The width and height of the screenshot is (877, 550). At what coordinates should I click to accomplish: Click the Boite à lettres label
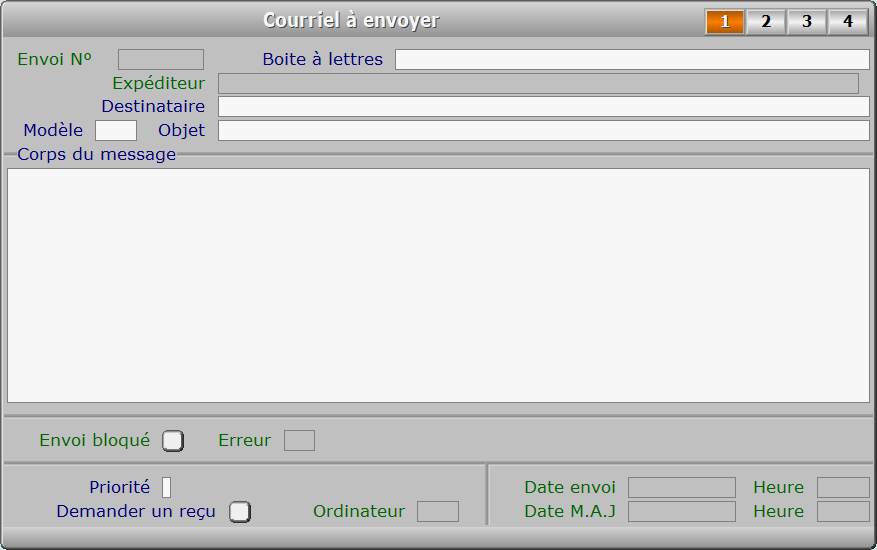point(323,59)
